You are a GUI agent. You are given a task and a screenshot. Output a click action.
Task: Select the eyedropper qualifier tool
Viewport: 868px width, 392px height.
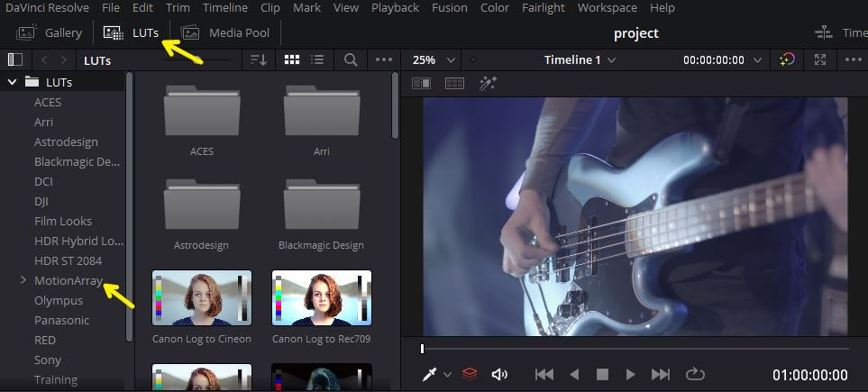[432, 374]
